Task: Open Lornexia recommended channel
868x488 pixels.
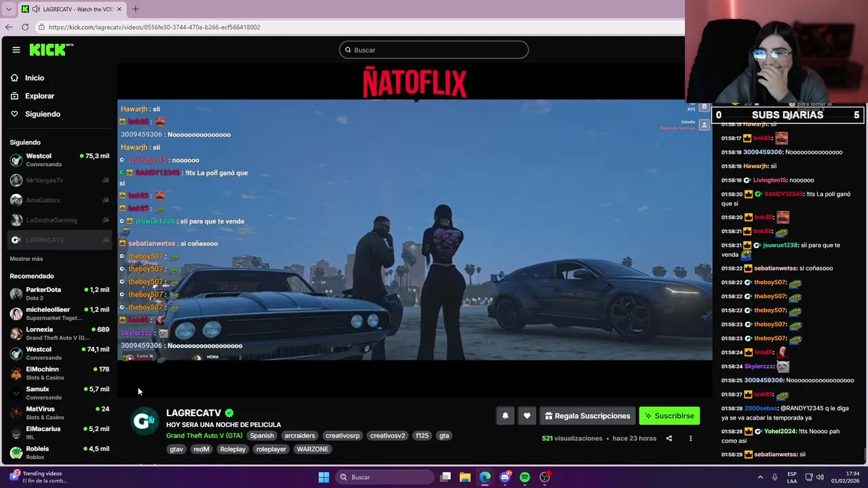Action: point(60,333)
